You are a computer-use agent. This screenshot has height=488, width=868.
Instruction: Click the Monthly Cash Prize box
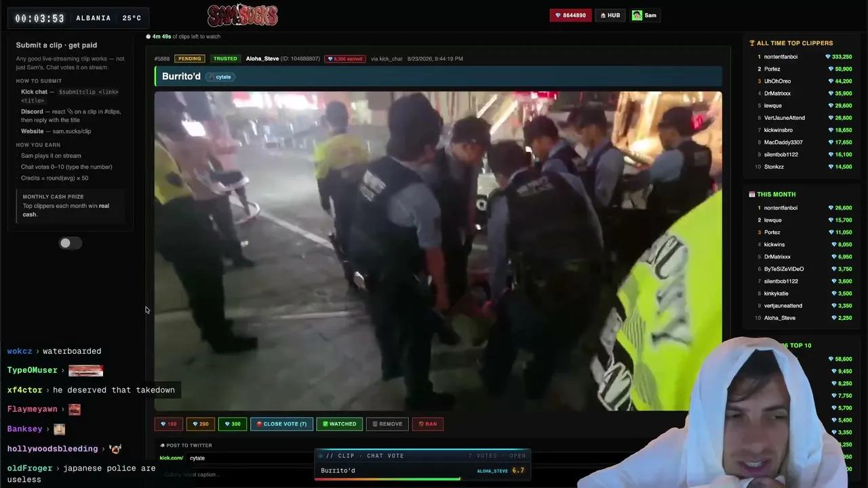click(x=71, y=205)
